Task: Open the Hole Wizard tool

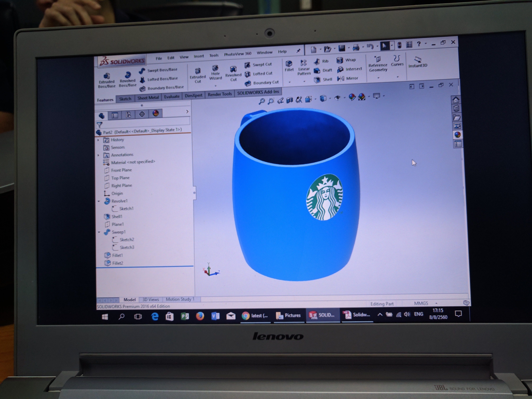Action: pos(215,73)
